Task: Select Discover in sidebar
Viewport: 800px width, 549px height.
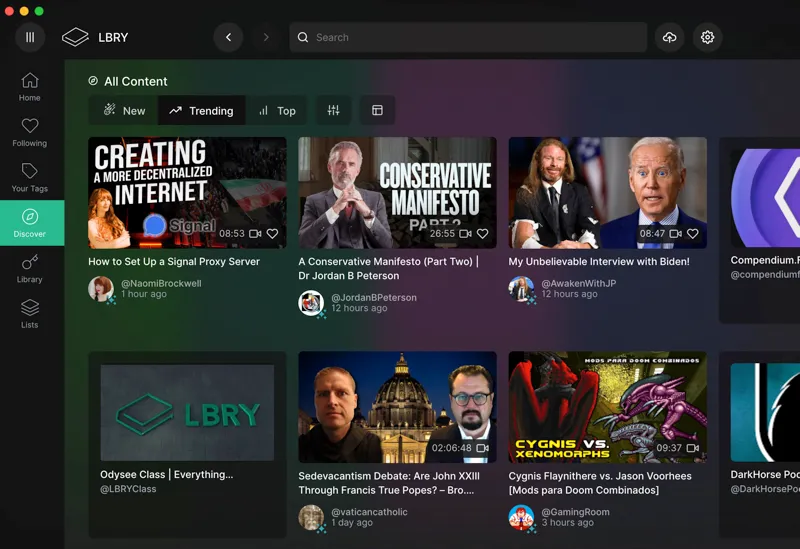Action: (30, 223)
